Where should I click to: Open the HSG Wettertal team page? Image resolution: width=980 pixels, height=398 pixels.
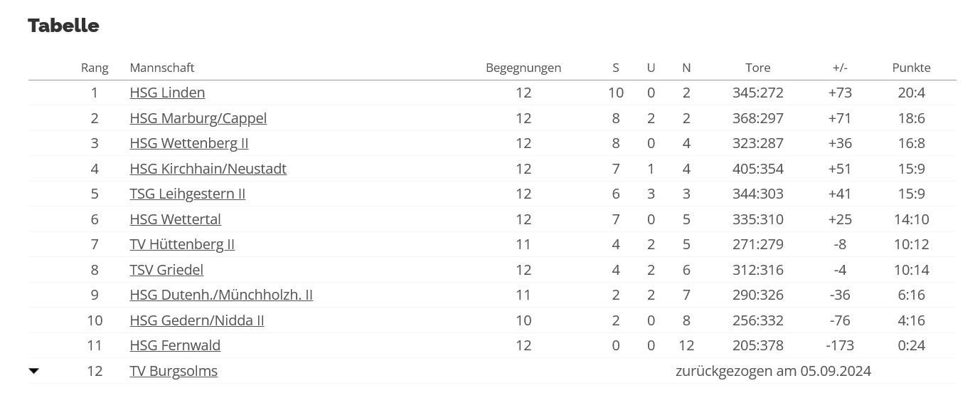pos(176,219)
